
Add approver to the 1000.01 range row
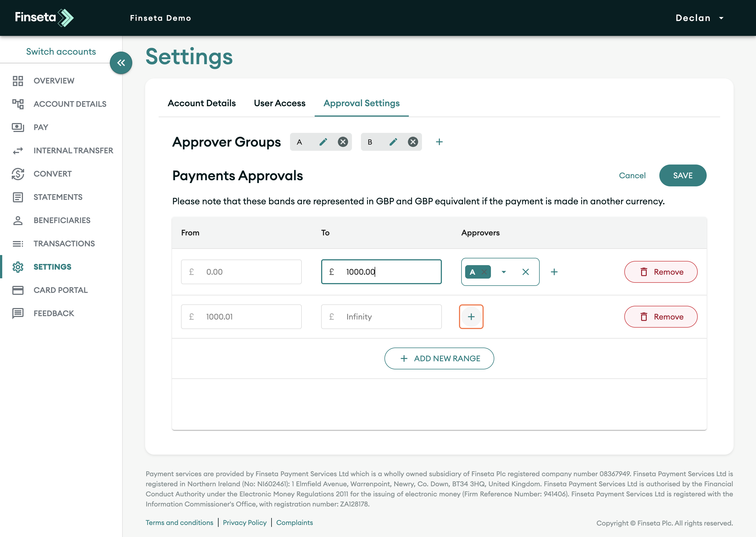click(x=471, y=316)
